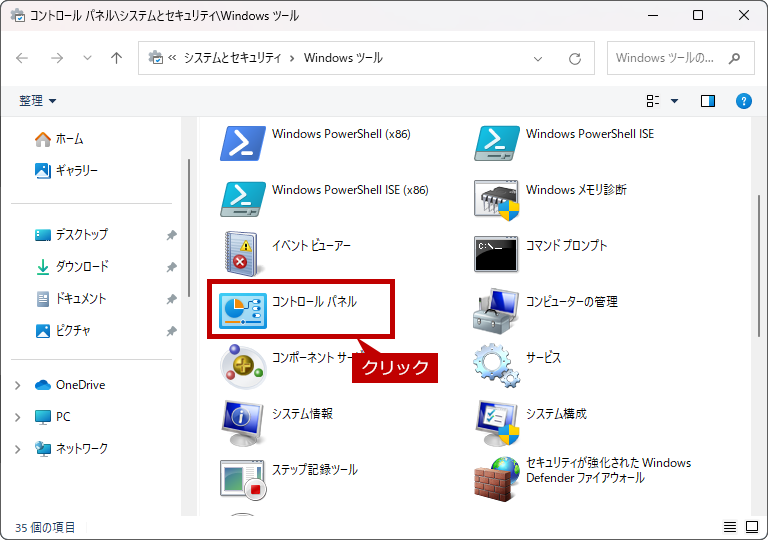Screen dimensions: 768x540
Task: Open the システム情報 monitor icon
Action: [242, 422]
